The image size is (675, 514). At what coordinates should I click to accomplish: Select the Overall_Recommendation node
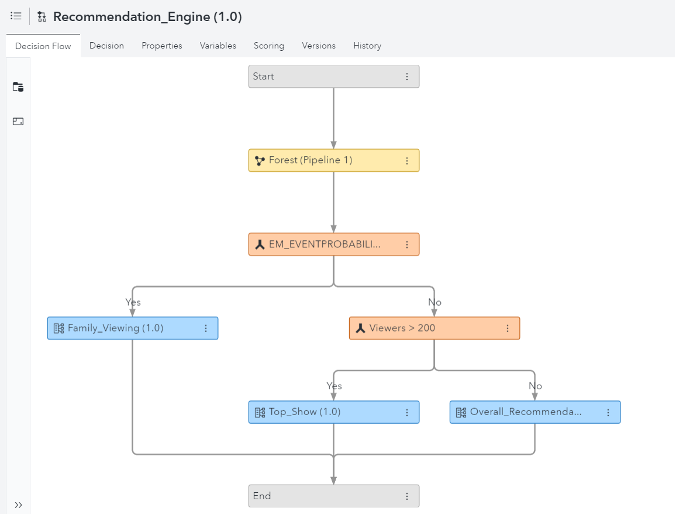[x=526, y=412]
